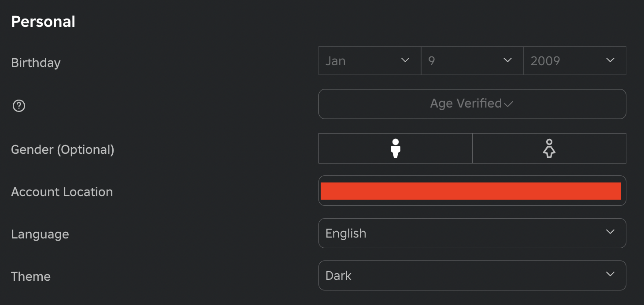Image resolution: width=644 pixels, height=305 pixels.
Task: Click the Age Verified checkmark icon
Action: pyautogui.click(x=509, y=104)
